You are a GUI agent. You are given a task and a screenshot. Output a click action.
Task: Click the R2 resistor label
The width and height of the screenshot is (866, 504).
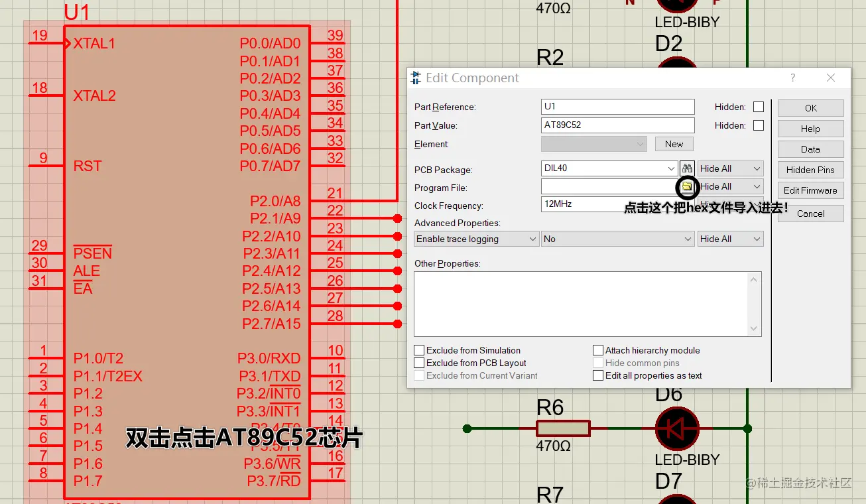[550, 58]
